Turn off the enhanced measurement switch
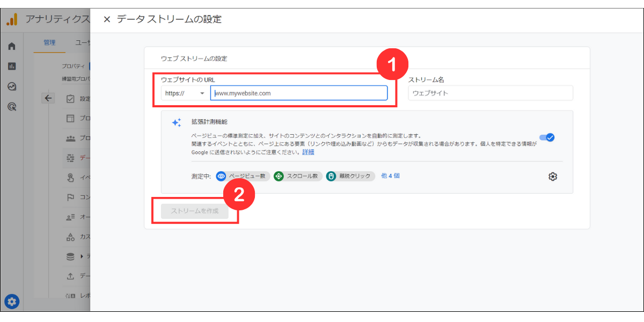The image size is (644, 322). click(x=547, y=137)
